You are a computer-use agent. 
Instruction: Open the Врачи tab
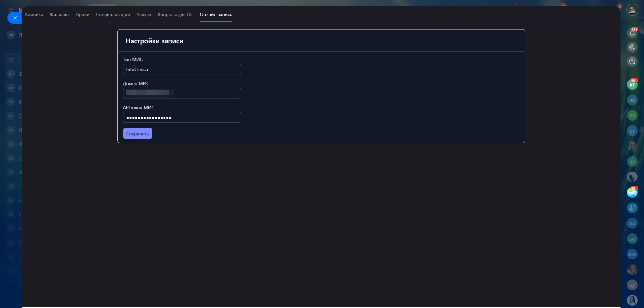(x=83, y=14)
